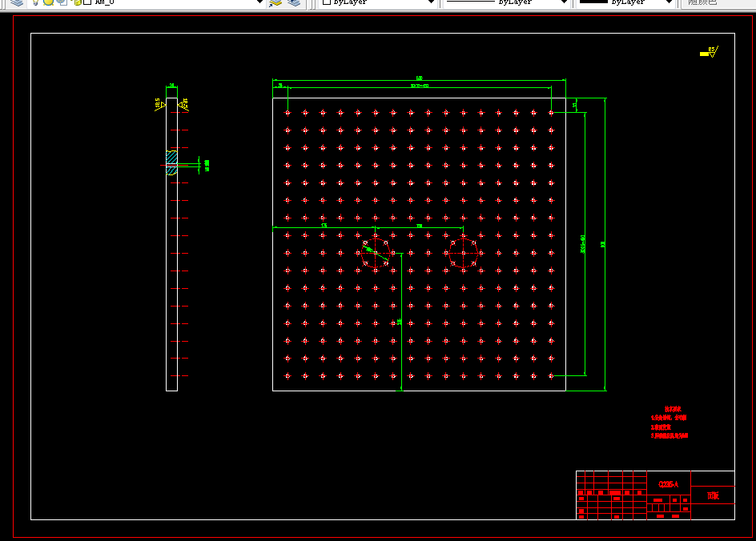Open the ByLayer color control dropdown
This screenshot has width=756, height=541.
(x=431, y=2)
